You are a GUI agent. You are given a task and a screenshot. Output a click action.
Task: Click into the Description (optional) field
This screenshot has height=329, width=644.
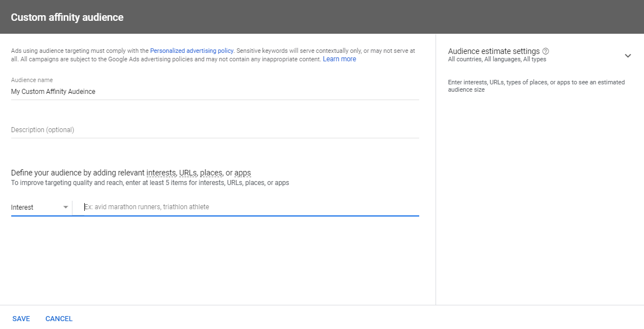pos(215,130)
